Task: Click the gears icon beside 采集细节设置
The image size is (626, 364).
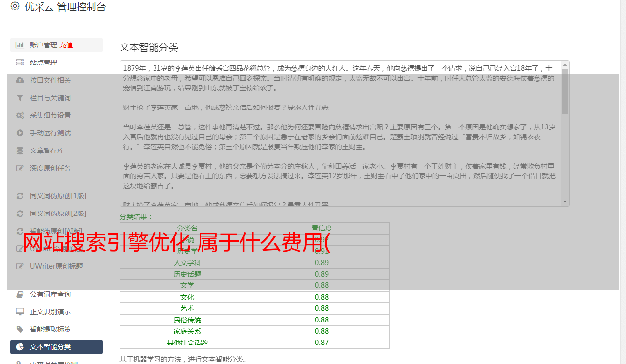Action: [x=20, y=115]
